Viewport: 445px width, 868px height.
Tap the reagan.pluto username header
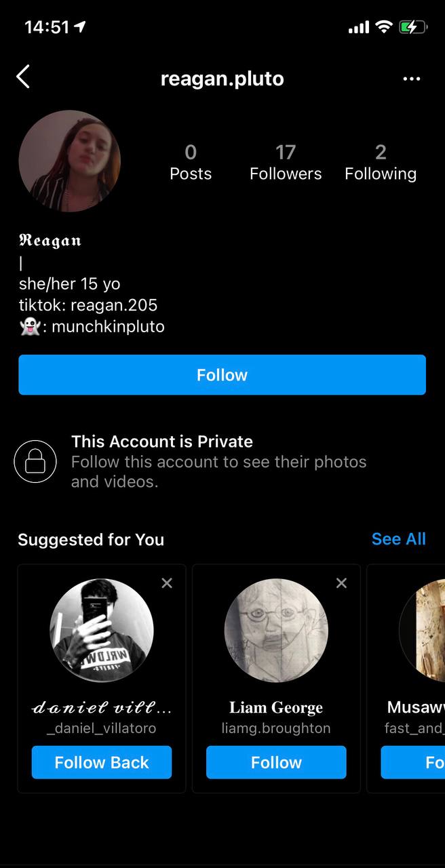[x=222, y=79]
